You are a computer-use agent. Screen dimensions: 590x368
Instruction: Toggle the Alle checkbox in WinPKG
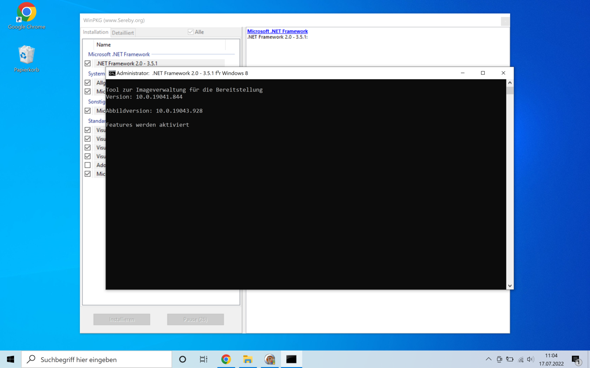[x=190, y=32]
